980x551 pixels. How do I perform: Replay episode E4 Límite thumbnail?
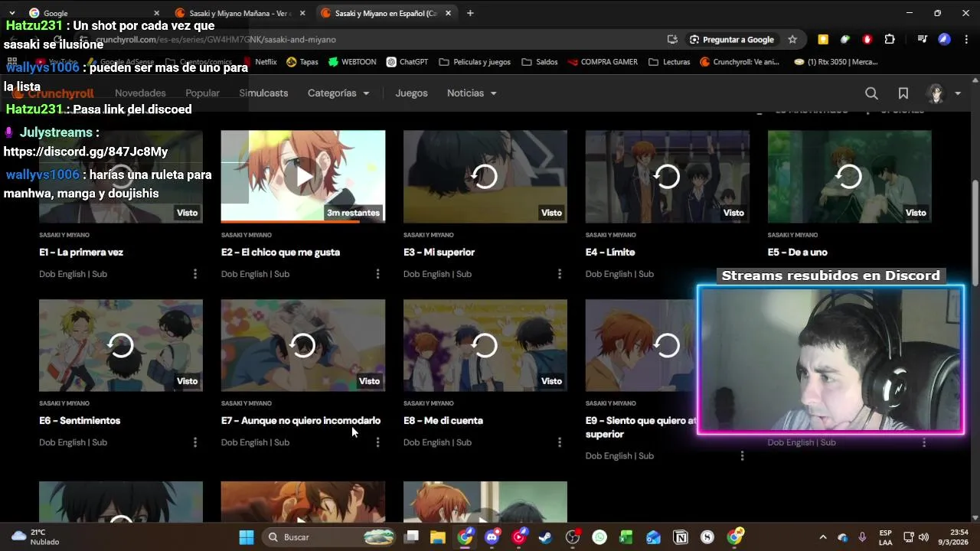(x=668, y=177)
